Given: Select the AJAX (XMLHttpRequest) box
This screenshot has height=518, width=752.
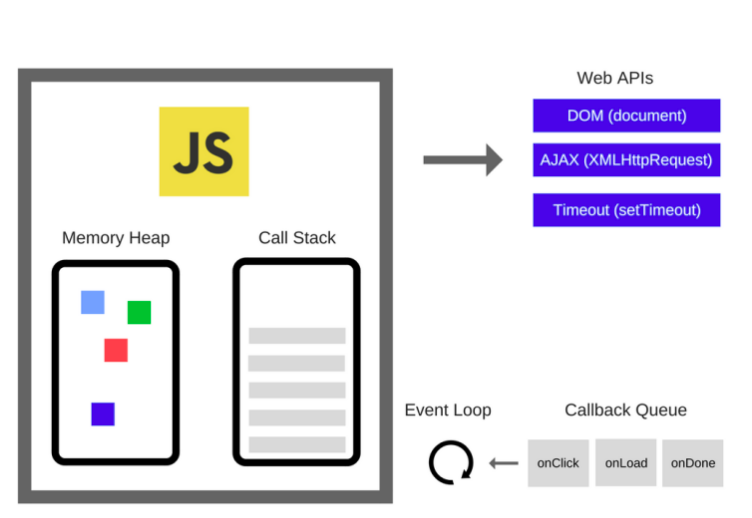Looking at the screenshot, I should 626,160.
